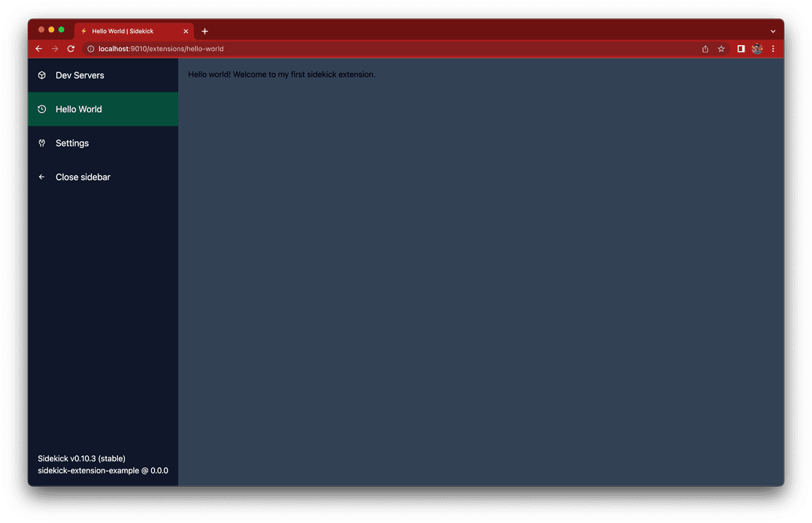Click the wrench icon next to Settings
The width and height of the screenshot is (812, 523).
click(x=42, y=143)
